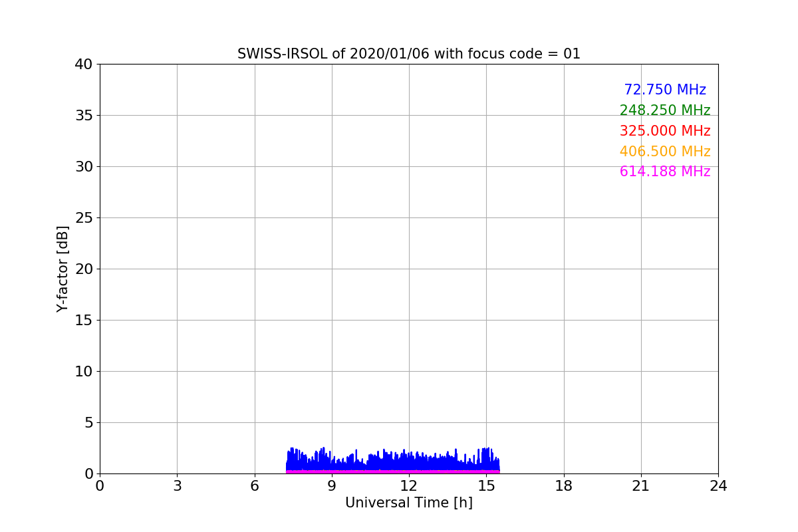Click the y-axis tick label 25

pyautogui.click(x=84, y=218)
